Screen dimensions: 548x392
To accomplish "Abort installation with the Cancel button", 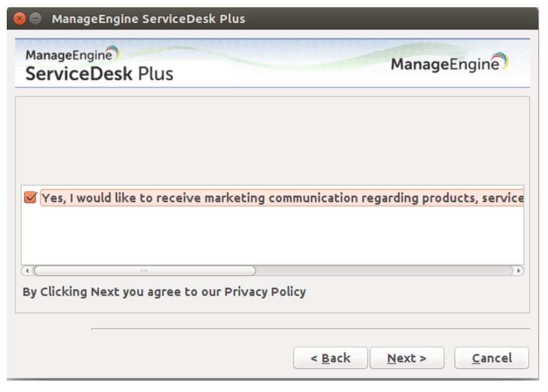I will (x=491, y=358).
